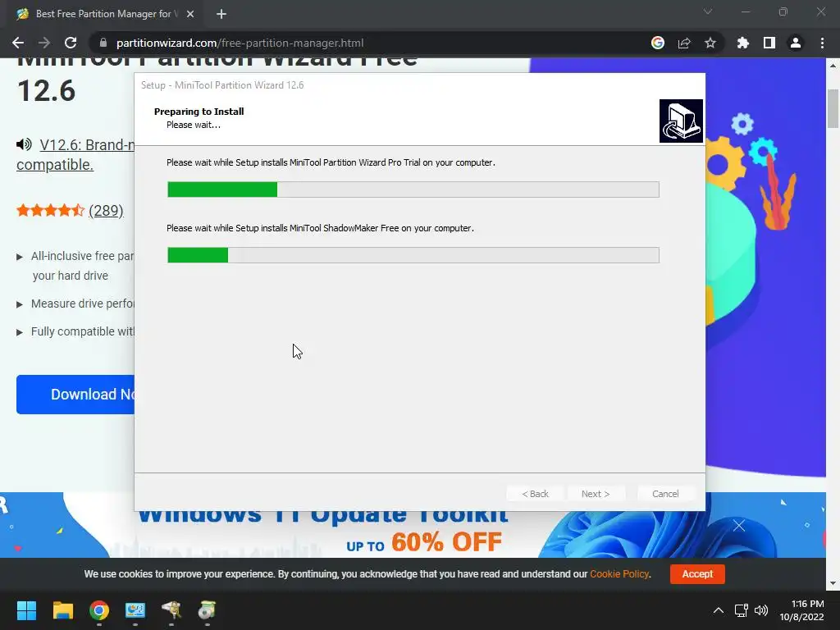Click the 'Preparing to Install' heading
840x630 pixels.
(x=199, y=112)
